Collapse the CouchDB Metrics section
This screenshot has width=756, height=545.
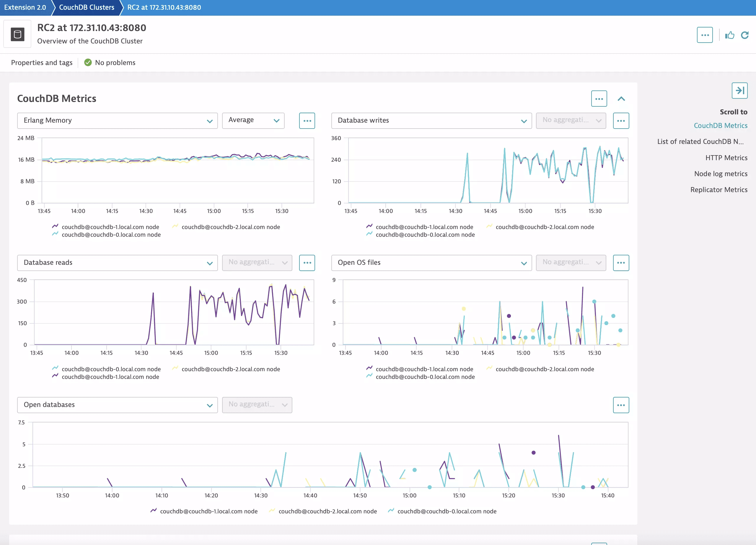(621, 99)
